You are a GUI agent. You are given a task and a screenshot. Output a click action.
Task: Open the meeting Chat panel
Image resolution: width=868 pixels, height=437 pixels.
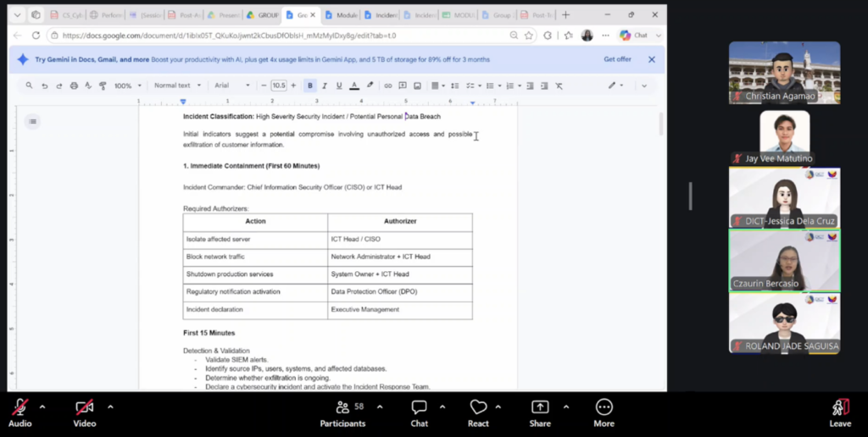(x=419, y=413)
